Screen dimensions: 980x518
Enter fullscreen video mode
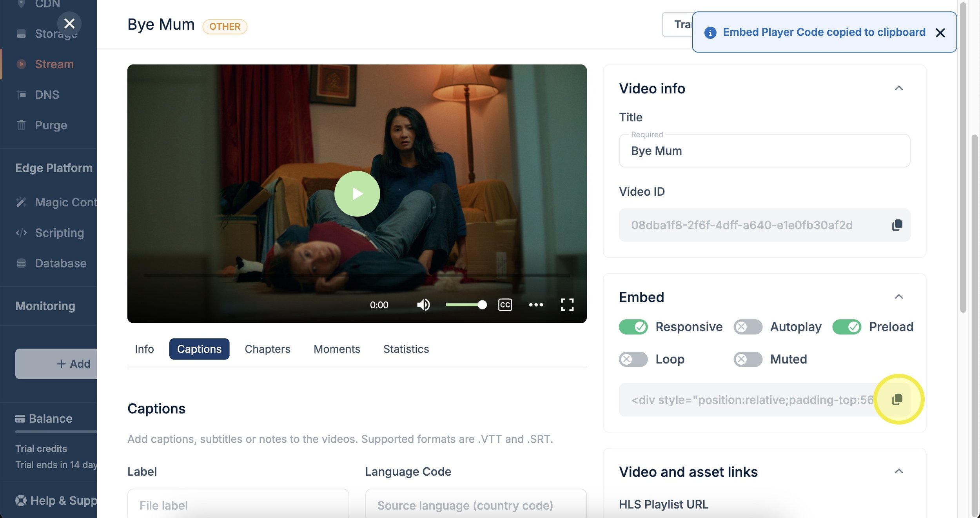point(567,305)
